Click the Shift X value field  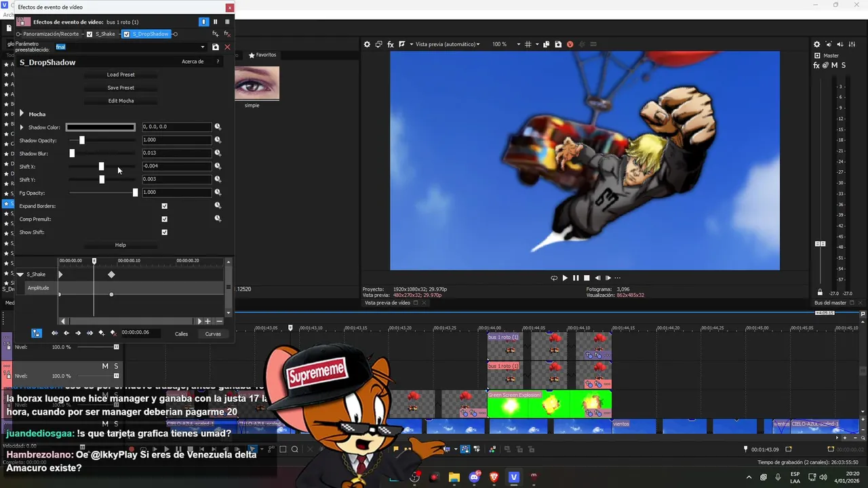(176, 166)
